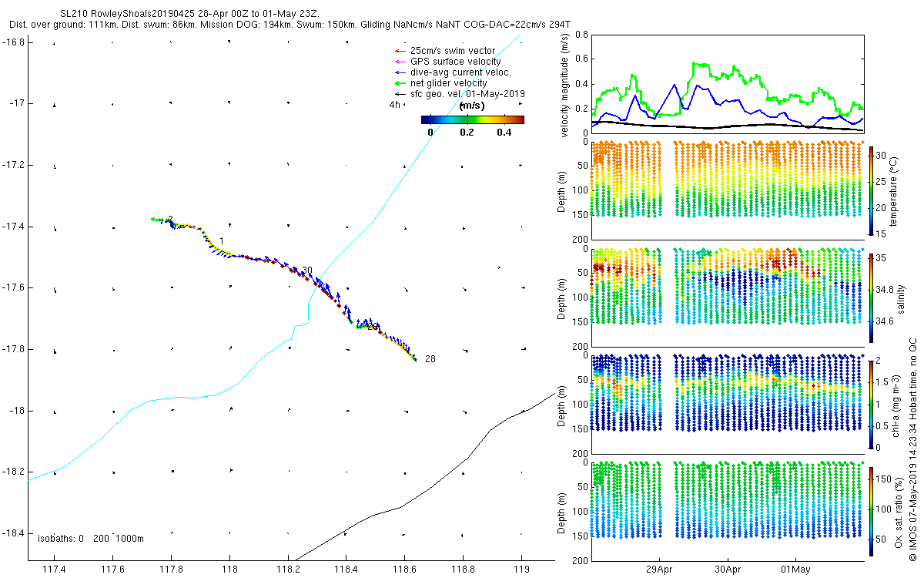Select the 'sfc geo. vel. 01-May-2019' legend text

[467, 94]
